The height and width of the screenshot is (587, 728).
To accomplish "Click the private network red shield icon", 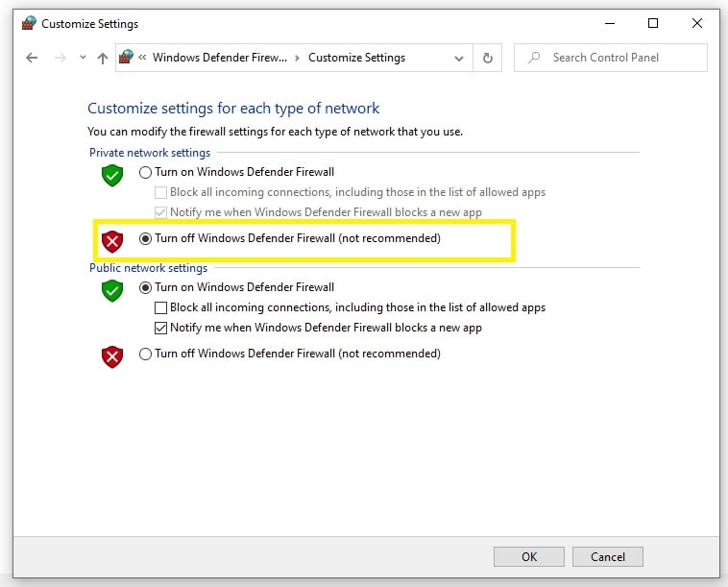I will tap(112, 241).
